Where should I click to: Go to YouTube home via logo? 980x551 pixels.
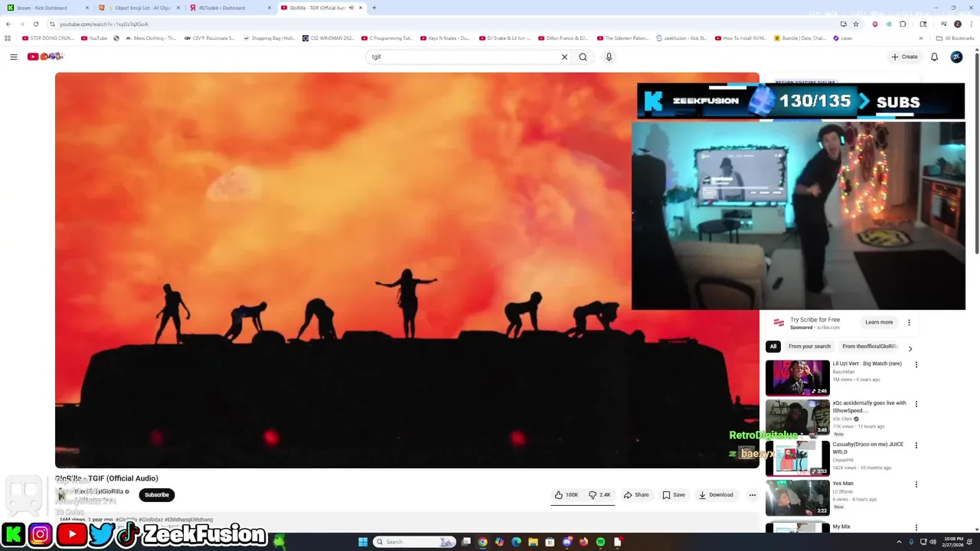point(45,57)
